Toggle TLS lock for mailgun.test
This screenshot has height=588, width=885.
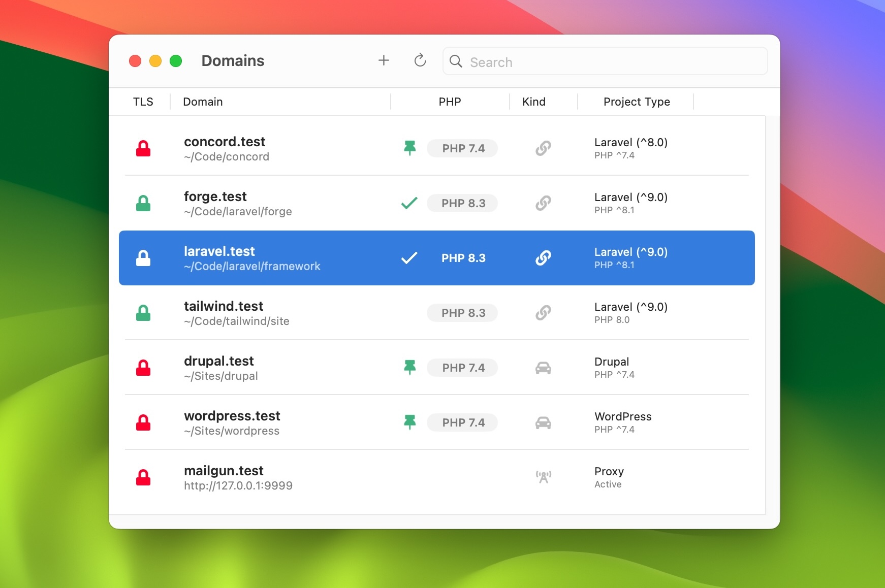[x=143, y=477]
